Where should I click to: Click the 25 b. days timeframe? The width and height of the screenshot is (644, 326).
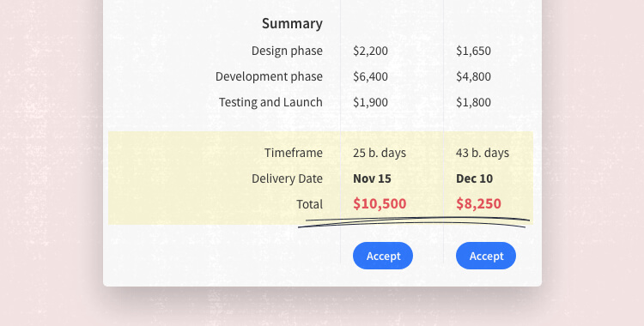click(x=380, y=154)
